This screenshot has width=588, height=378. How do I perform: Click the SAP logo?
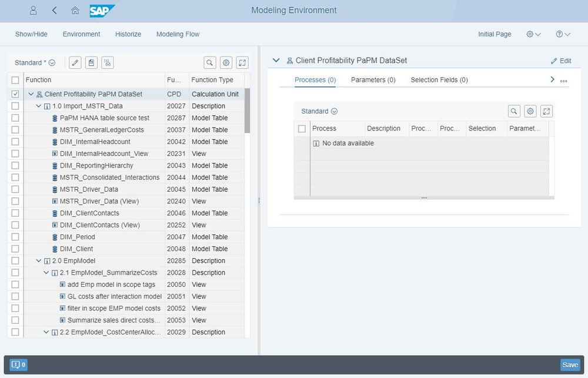(x=102, y=11)
